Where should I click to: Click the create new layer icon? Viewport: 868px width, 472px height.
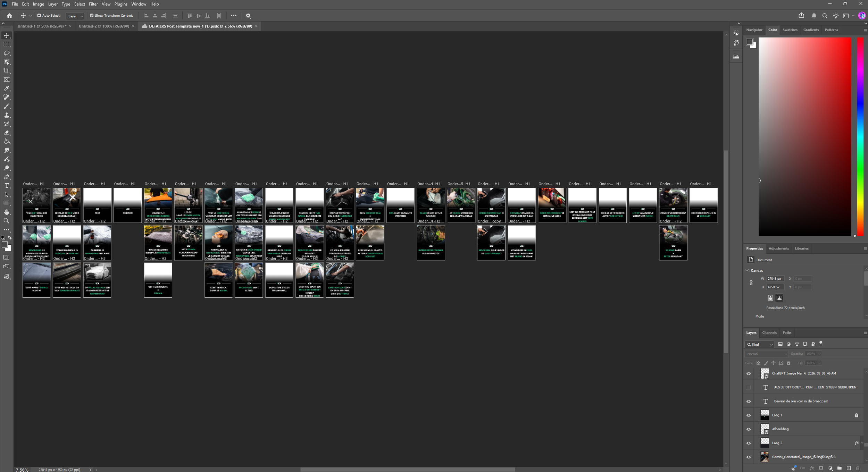coord(849,468)
